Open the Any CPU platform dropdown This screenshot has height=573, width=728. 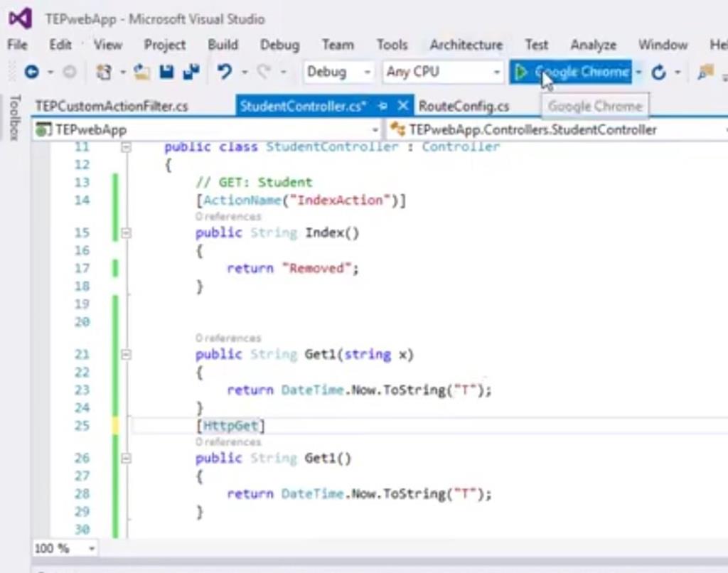496,72
